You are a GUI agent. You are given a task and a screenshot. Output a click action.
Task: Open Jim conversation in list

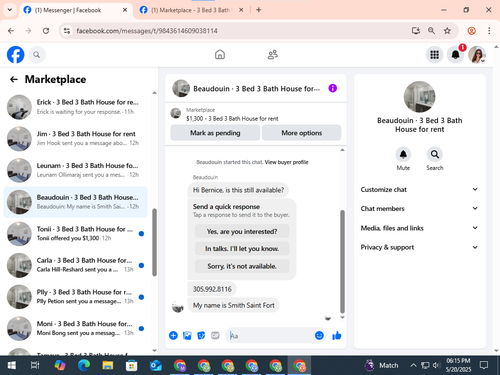click(x=75, y=139)
